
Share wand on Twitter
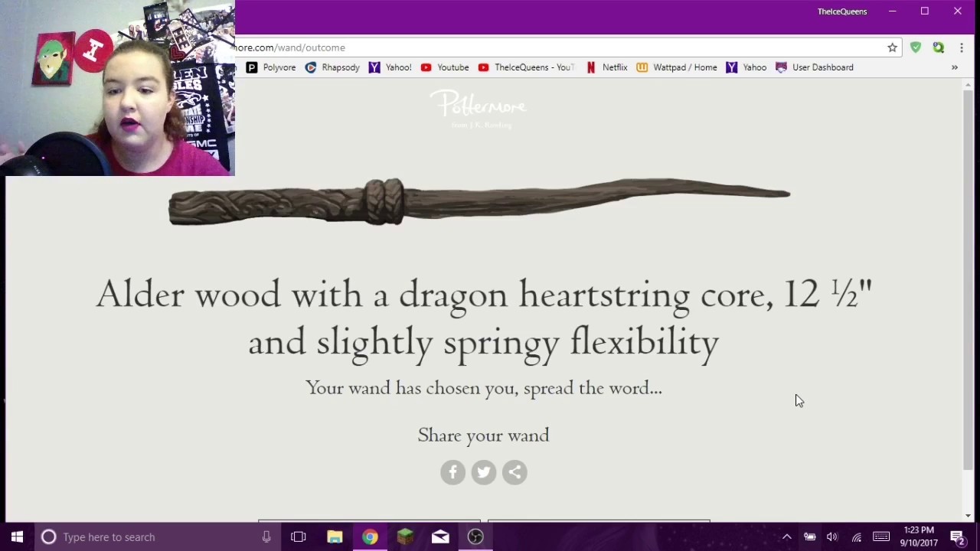(484, 472)
